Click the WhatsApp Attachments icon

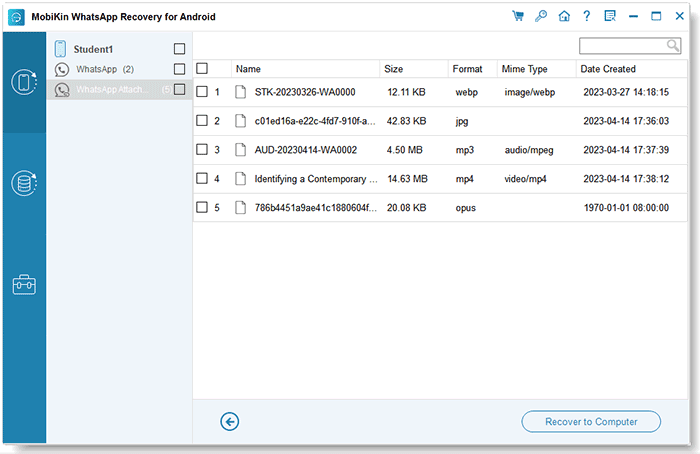(x=62, y=90)
